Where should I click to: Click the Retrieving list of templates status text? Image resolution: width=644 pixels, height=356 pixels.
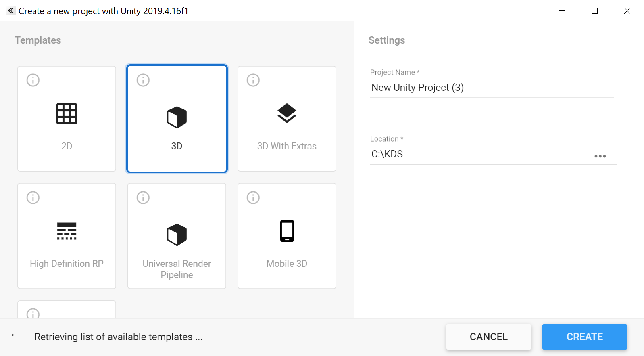coord(119,337)
